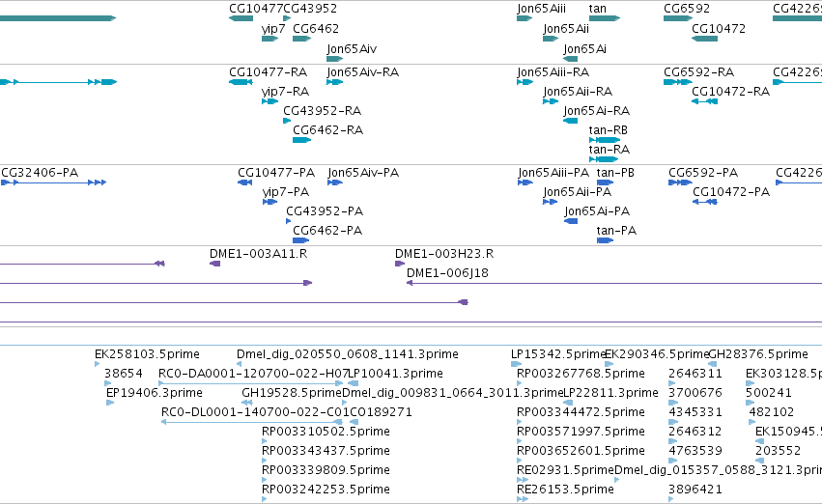Select the 38654 EST label

(x=124, y=374)
